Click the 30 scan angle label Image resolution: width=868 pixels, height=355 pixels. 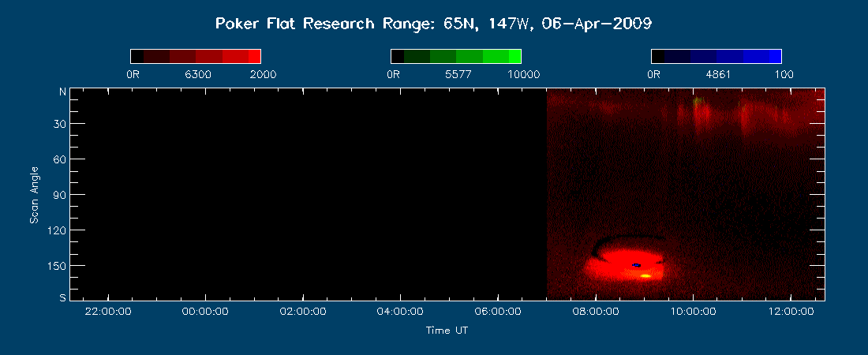[58, 124]
